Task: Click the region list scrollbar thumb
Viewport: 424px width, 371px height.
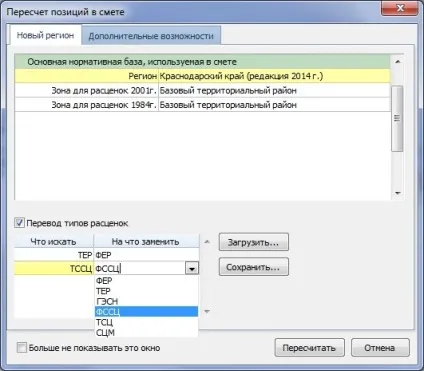Action: pyautogui.click(x=397, y=118)
